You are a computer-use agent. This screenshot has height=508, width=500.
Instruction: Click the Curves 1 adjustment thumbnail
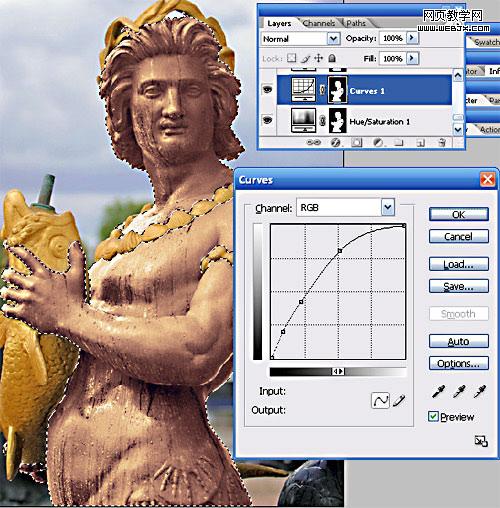(303, 89)
